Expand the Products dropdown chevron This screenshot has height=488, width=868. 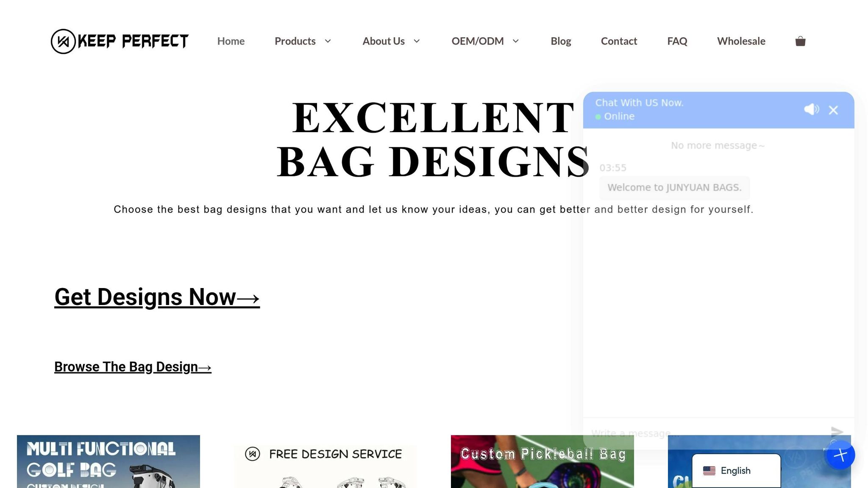pyautogui.click(x=328, y=41)
